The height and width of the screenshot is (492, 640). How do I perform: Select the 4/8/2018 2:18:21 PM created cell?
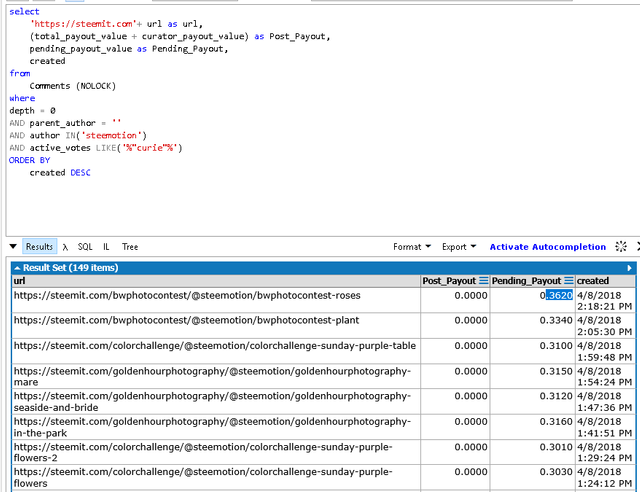[x=604, y=301]
